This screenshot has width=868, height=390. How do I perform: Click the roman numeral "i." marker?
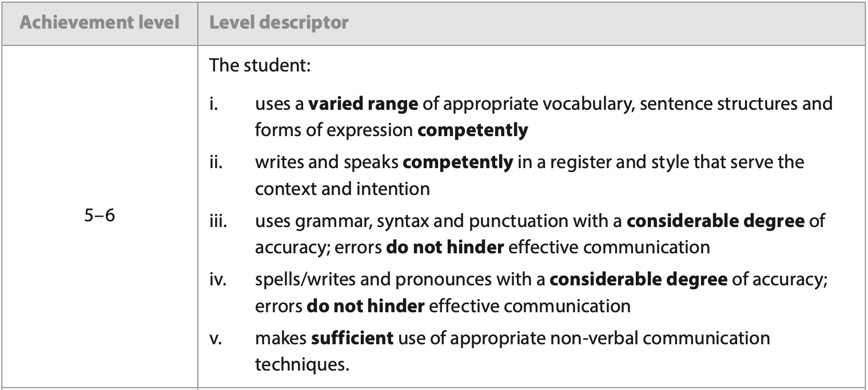(213, 105)
